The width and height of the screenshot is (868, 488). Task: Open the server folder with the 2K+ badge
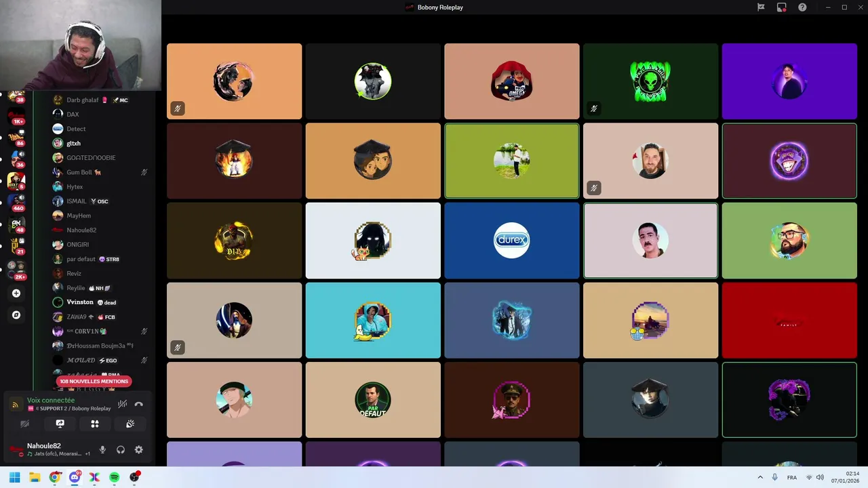[16, 270]
